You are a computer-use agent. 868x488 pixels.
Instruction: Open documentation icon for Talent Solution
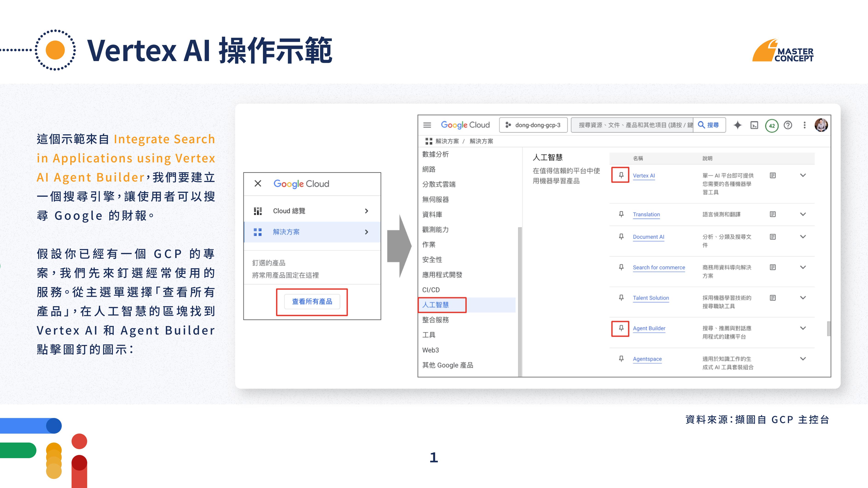point(773,298)
